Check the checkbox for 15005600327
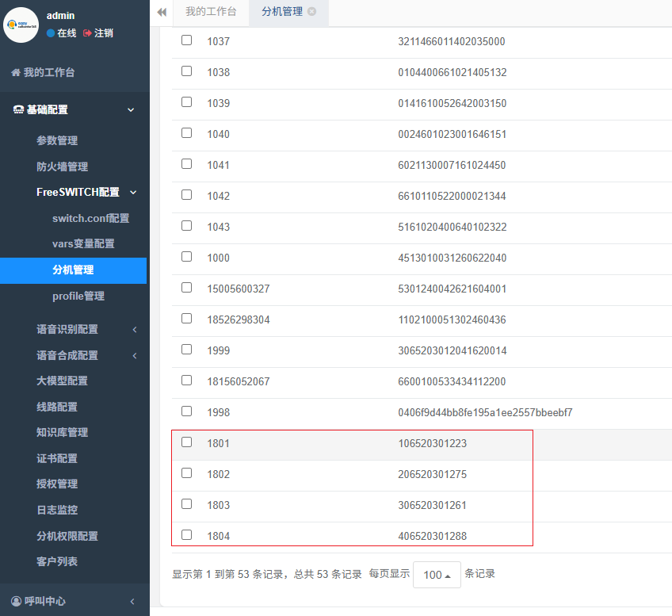The width and height of the screenshot is (672, 616). [x=186, y=287]
